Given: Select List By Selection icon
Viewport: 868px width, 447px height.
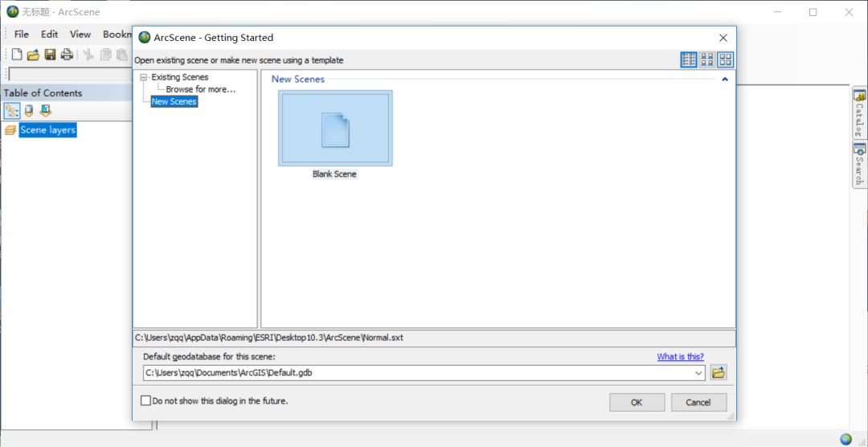Looking at the screenshot, I should click(x=45, y=111).
